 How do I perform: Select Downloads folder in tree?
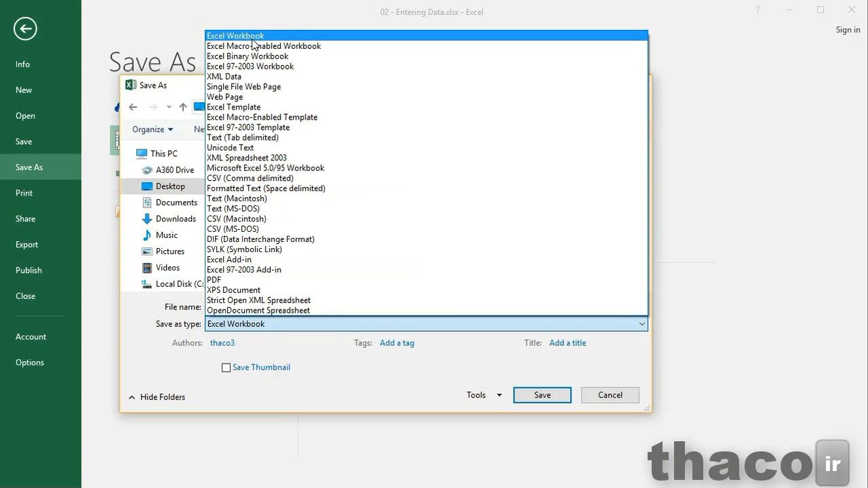click(176, 219)
